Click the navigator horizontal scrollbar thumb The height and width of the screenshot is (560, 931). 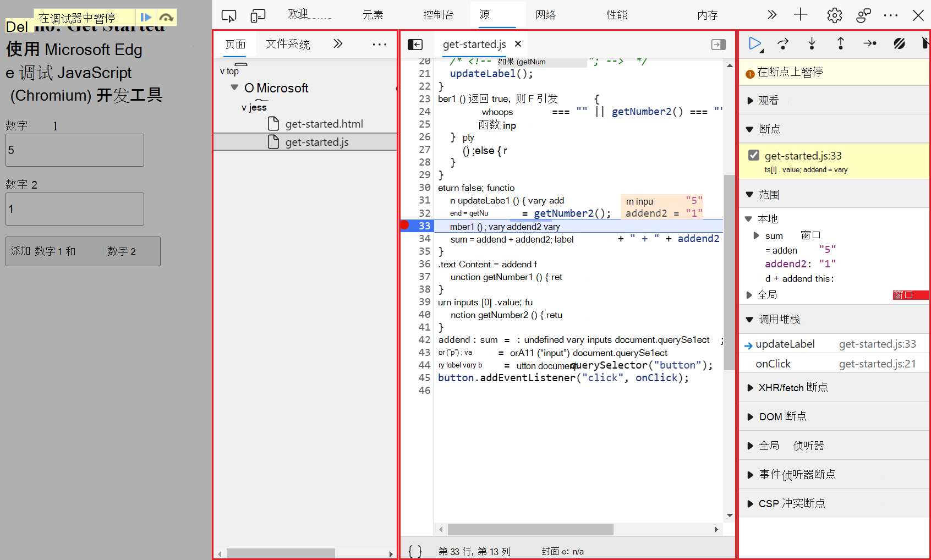coord(281,553)
